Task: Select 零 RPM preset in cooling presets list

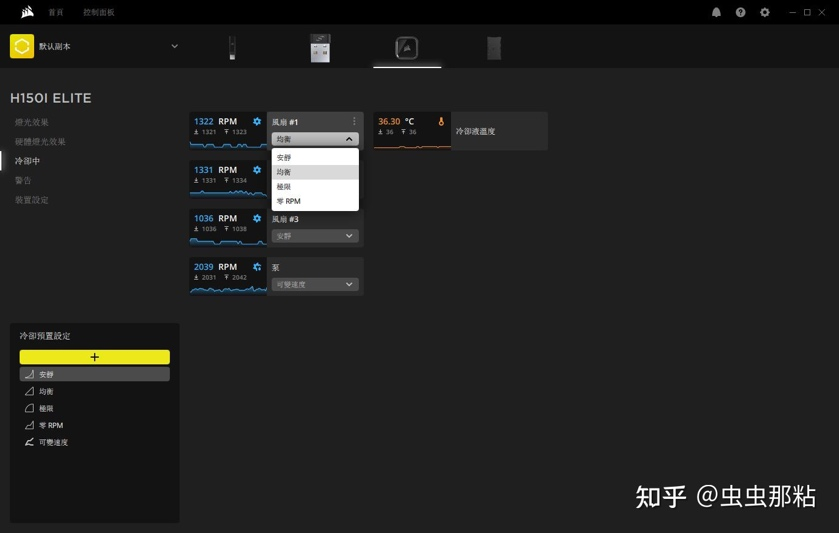Action: tap(95, 425)
